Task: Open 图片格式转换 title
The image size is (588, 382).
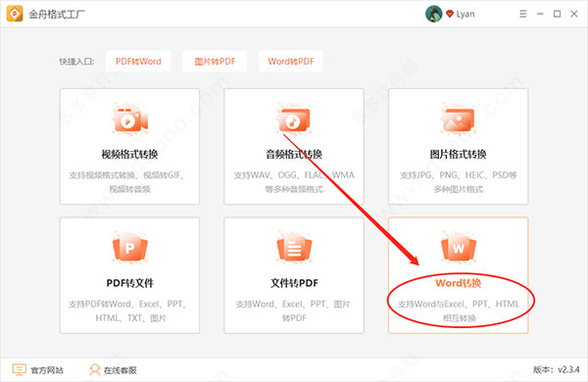Action: [x=459, y=154]
